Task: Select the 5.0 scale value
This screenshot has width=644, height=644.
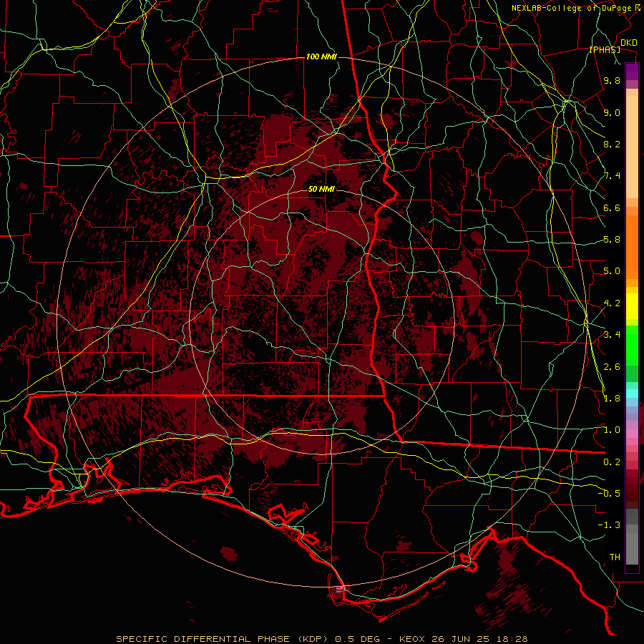Action: 612,271
